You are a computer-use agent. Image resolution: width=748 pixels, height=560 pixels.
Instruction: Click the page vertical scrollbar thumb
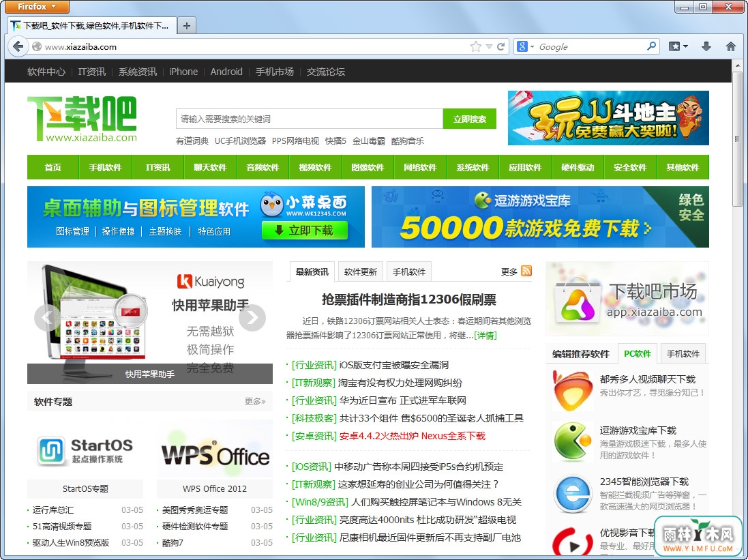738,139
